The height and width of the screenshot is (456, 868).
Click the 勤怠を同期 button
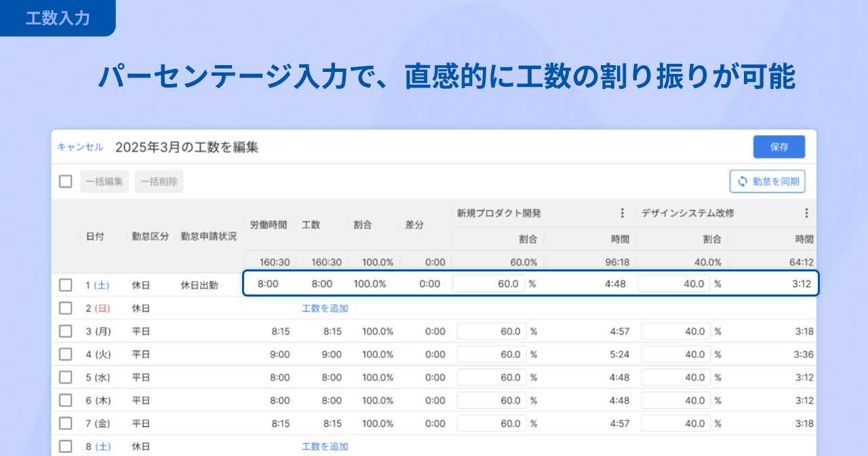pos(768,181)
